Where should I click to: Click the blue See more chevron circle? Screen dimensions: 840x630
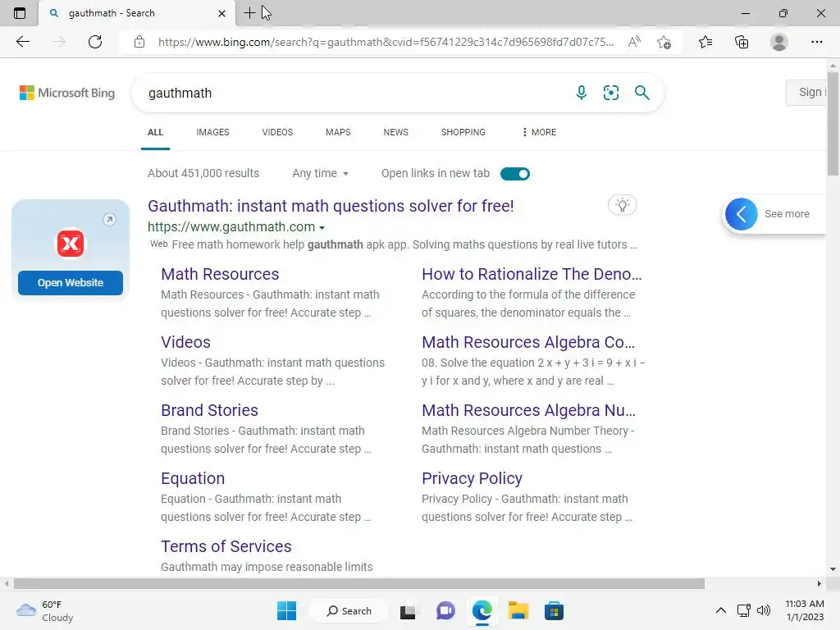pyautogui.click(x=742, y=214)
